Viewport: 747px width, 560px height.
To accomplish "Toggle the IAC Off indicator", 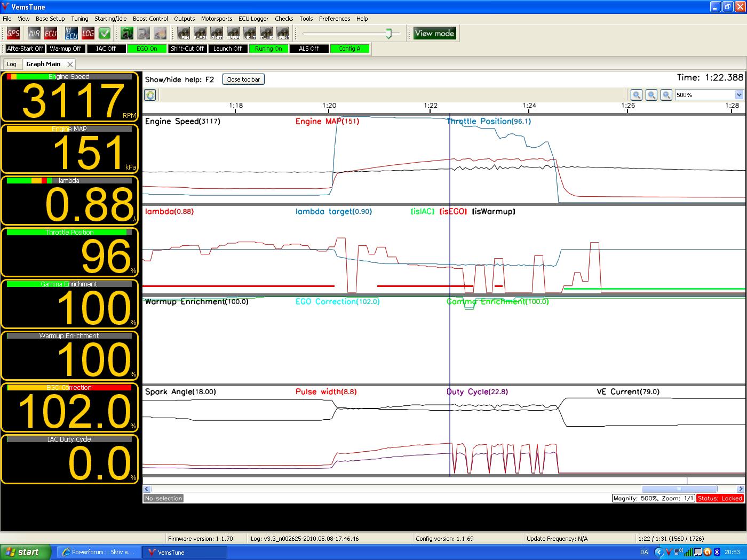I will click(106, 49).
